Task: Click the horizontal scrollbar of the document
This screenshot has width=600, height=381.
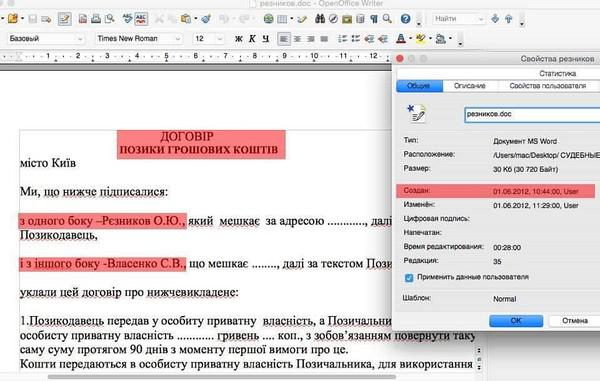Action: (222, 377)
